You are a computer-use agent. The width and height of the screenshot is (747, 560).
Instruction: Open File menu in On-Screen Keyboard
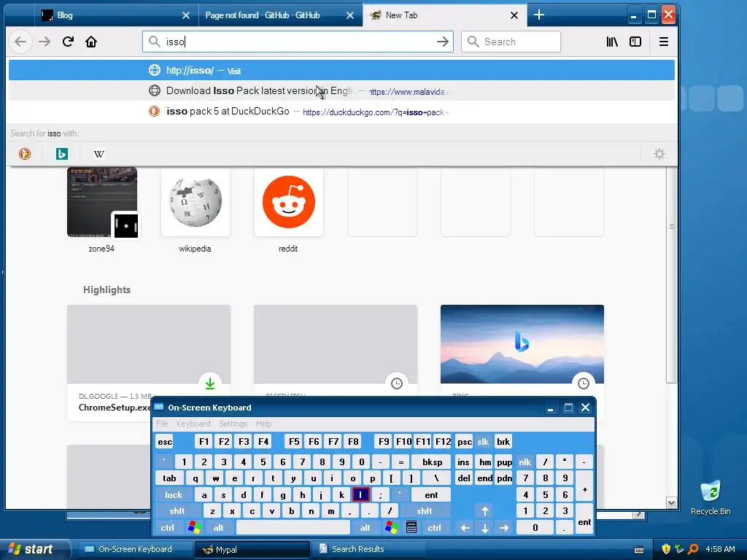[x=162, y=424]
